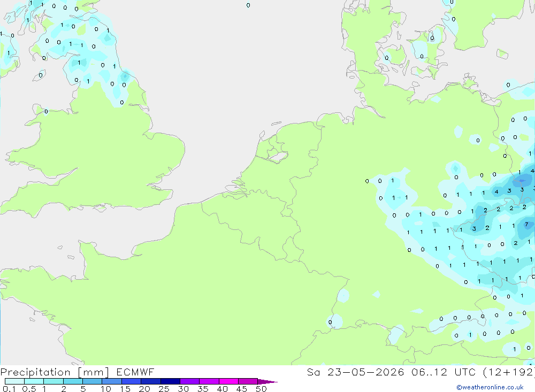
Task: Click the legend label '0.5'
Action: click(x=29, y=389)
